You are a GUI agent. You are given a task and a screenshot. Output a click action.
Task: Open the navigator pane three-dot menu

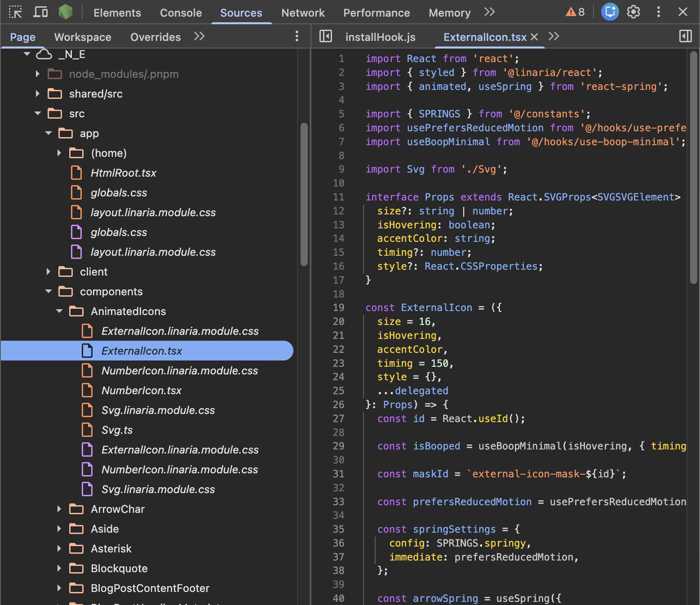coord(297,36)
